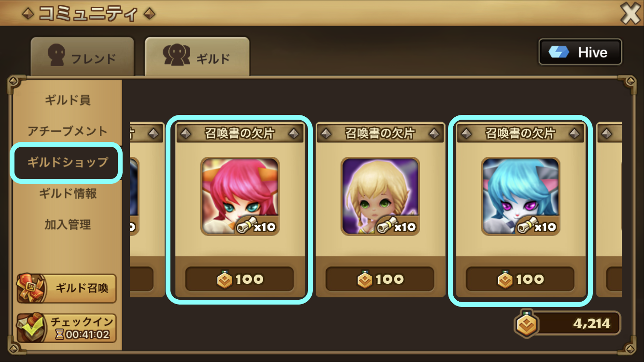Switch to the ギルド tab
This screenshot has width=644, height=362.
click(197, 57)
